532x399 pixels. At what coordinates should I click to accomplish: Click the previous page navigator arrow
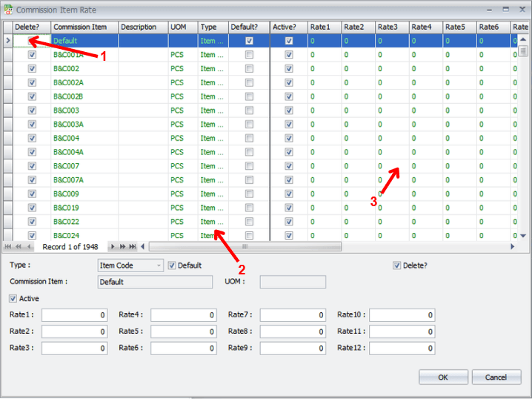18,246
